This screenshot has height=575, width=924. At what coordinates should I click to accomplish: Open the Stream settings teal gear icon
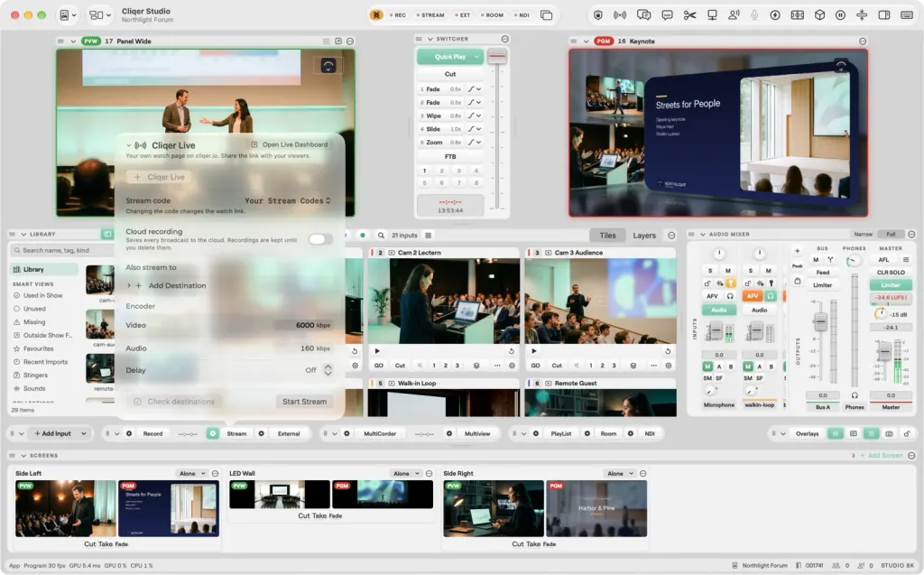pos(212,433)
